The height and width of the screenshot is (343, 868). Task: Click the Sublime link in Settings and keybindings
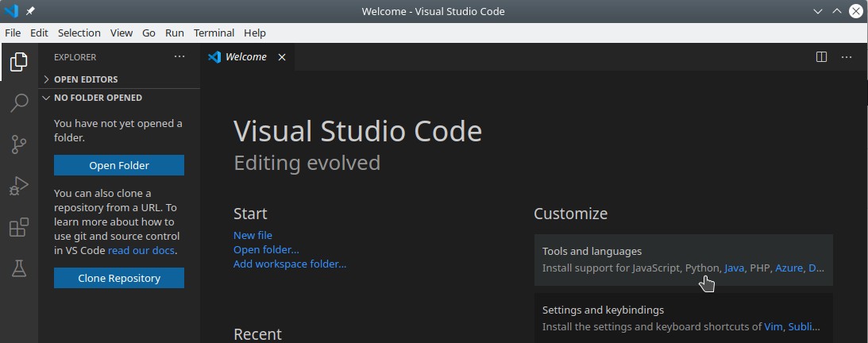(x=804, y=326)
